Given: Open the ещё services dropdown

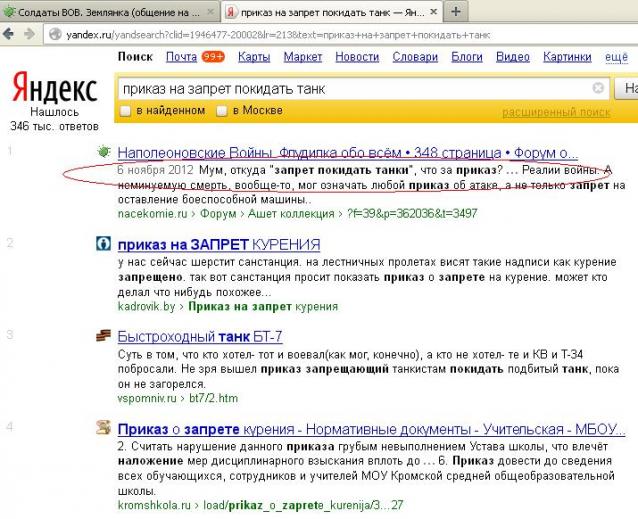Looking at the screenshot, I should tap(616, 57).
